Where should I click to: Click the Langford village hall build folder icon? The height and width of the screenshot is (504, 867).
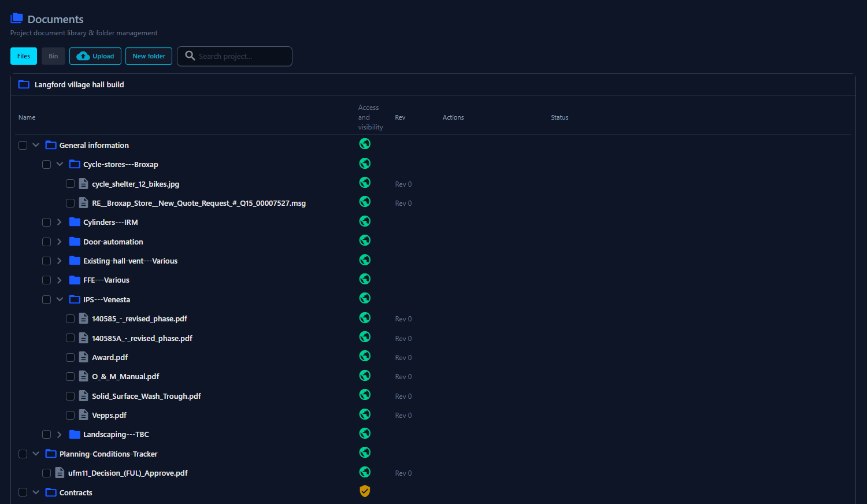(24, 84)
